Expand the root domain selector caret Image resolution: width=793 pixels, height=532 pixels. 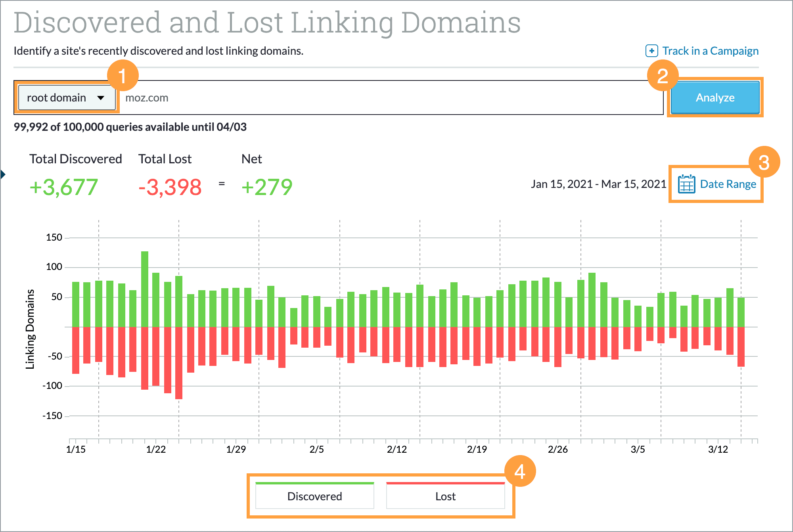pos(102,98)
